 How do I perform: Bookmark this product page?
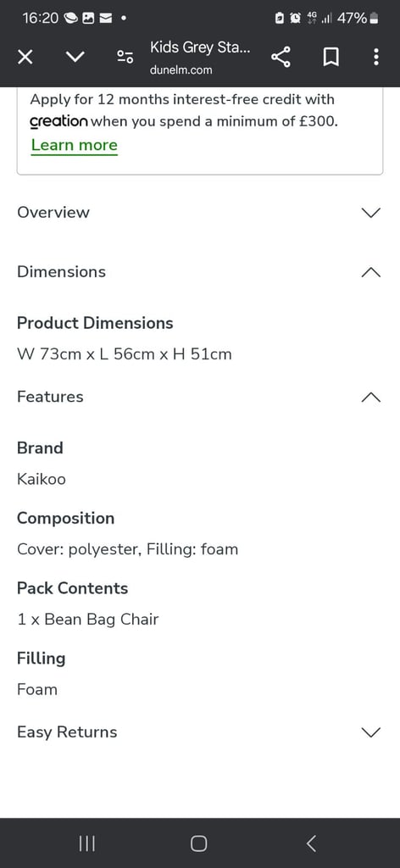pyautogui.click(x=331, y=57)
